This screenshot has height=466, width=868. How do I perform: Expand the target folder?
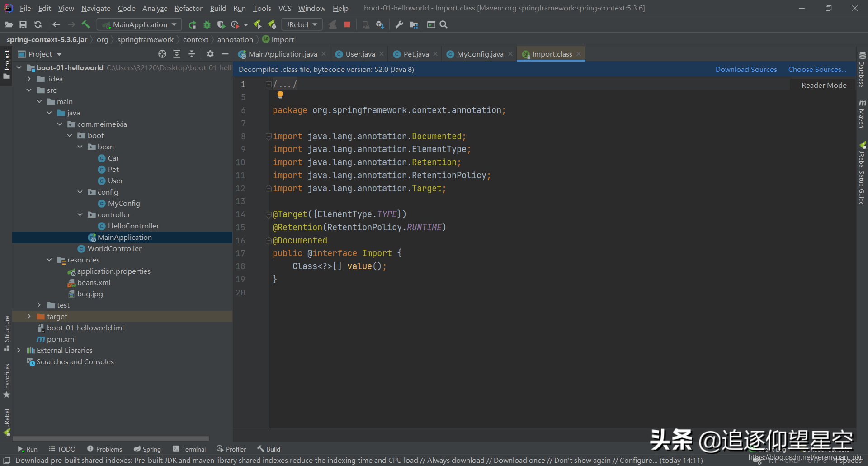click(29, 316)
